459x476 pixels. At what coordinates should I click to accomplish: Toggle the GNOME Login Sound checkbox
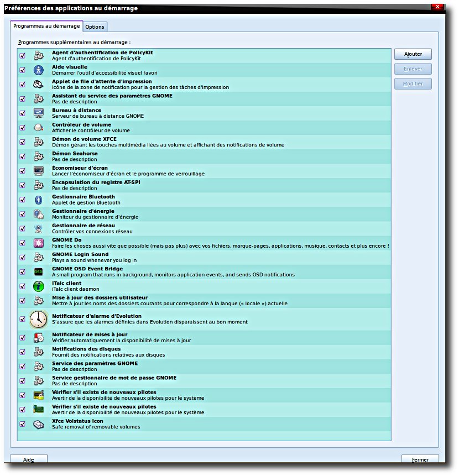click(23, 258)
